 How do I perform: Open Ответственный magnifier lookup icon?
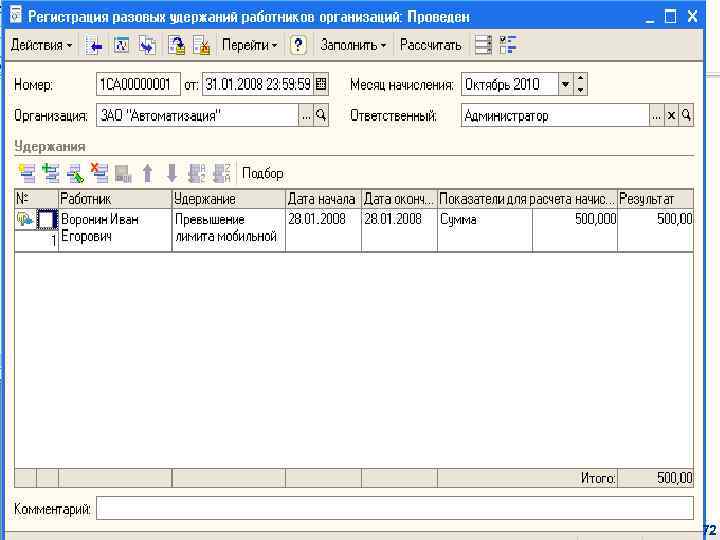pos(686,116)
